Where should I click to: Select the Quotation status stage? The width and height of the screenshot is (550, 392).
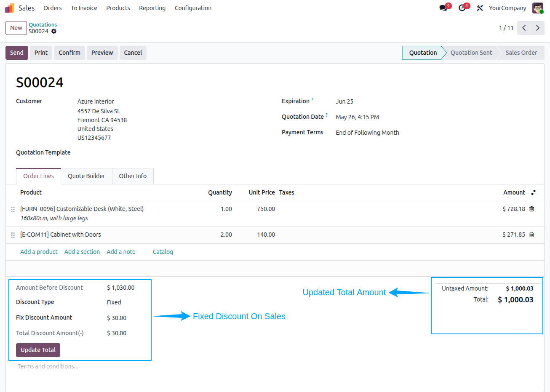pyautogui.click(x=422, y=53)
